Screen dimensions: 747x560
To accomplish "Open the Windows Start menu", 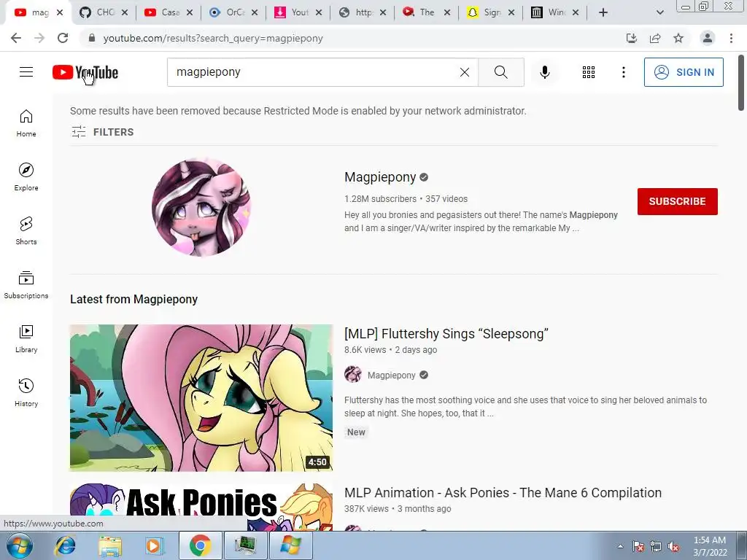I will click(x=20, y=545).
